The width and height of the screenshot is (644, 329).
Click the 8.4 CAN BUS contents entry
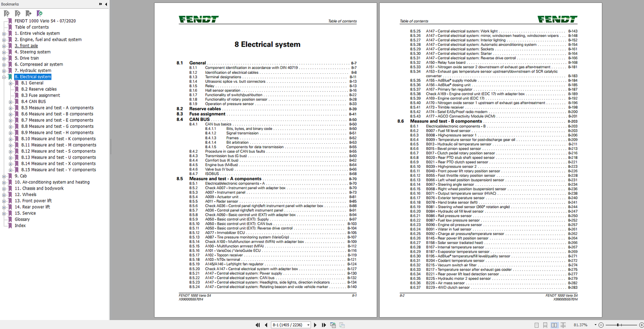click(x=266, y=119)
